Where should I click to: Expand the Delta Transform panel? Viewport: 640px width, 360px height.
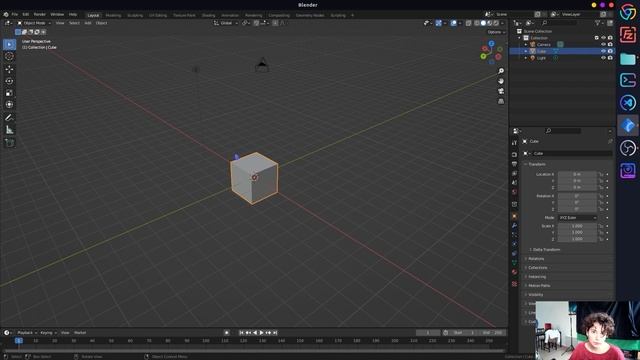pyautogui.click(x=546, y=249)
